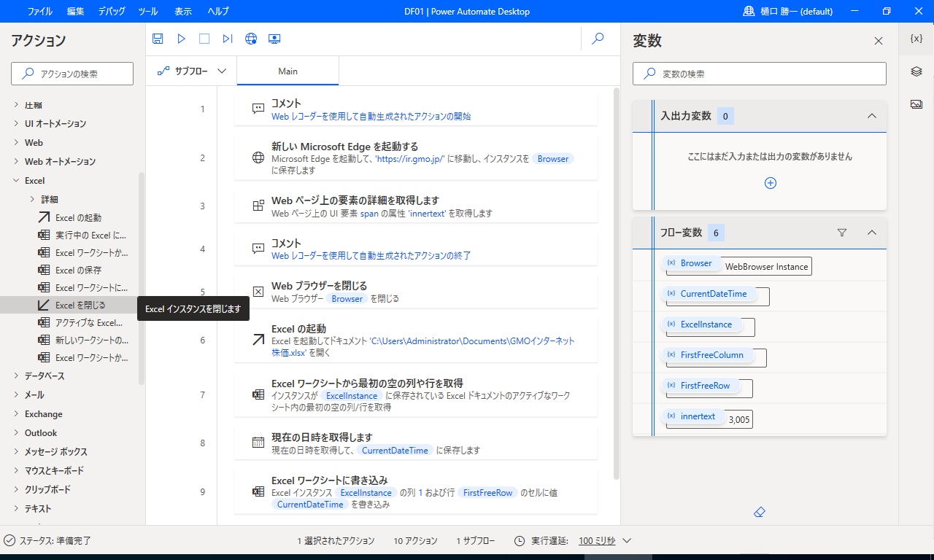Image resolution: width=934 pixels, height=560 pixels.
Task: Open the 表示 menu
Action: 183,11
